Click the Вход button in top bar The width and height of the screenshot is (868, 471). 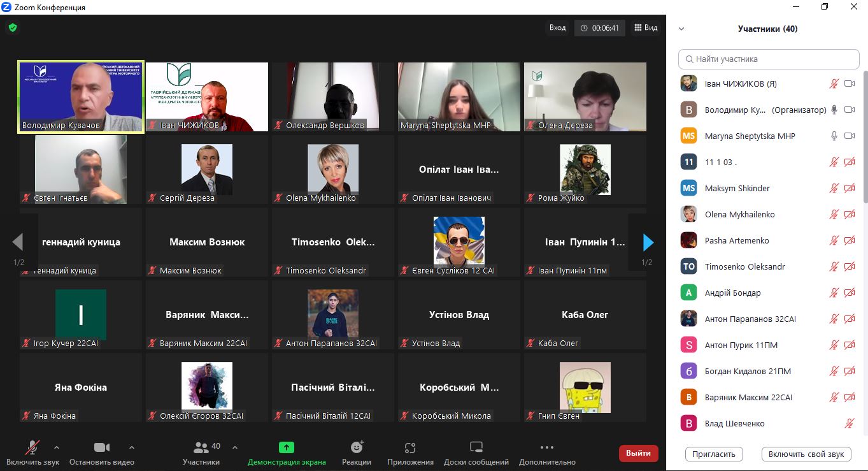pyautogui.click(x=557, y=28)
